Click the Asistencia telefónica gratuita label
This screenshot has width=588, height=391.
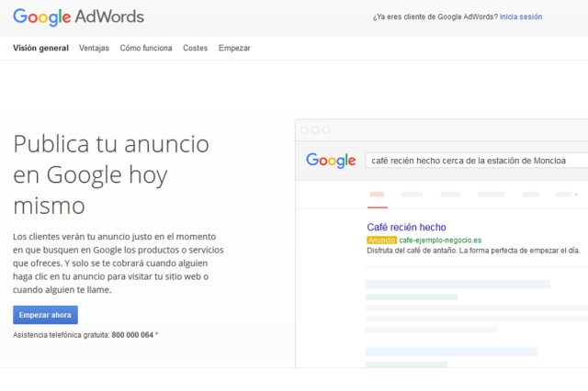coord(62,335)
